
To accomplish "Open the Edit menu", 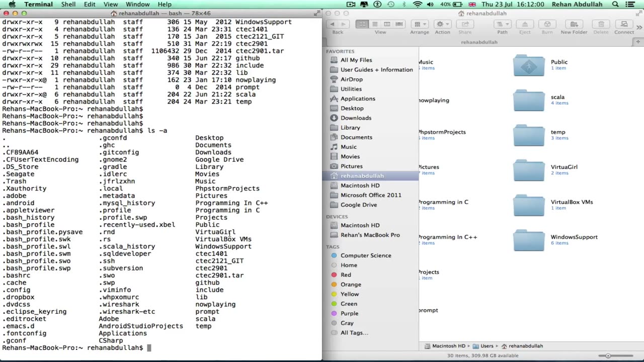I will pos(90,5).
